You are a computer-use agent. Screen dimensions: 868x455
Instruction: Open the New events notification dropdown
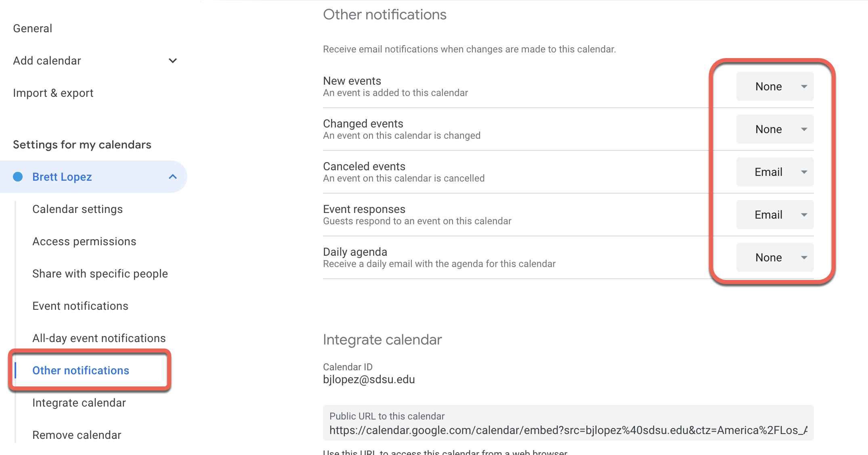tap(774, 86)
